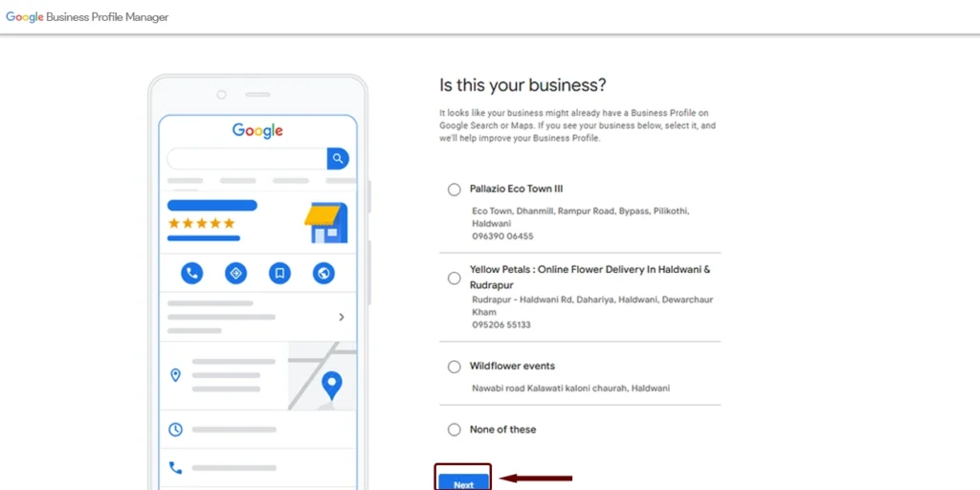Click the 'Is this your business?' heading
This screenshot has width=980, height=490.
523,85
